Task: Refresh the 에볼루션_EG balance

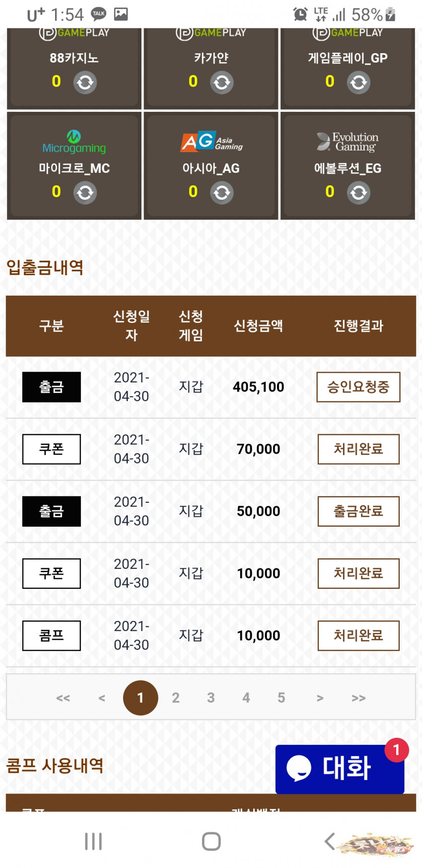Action: (358, 193)
